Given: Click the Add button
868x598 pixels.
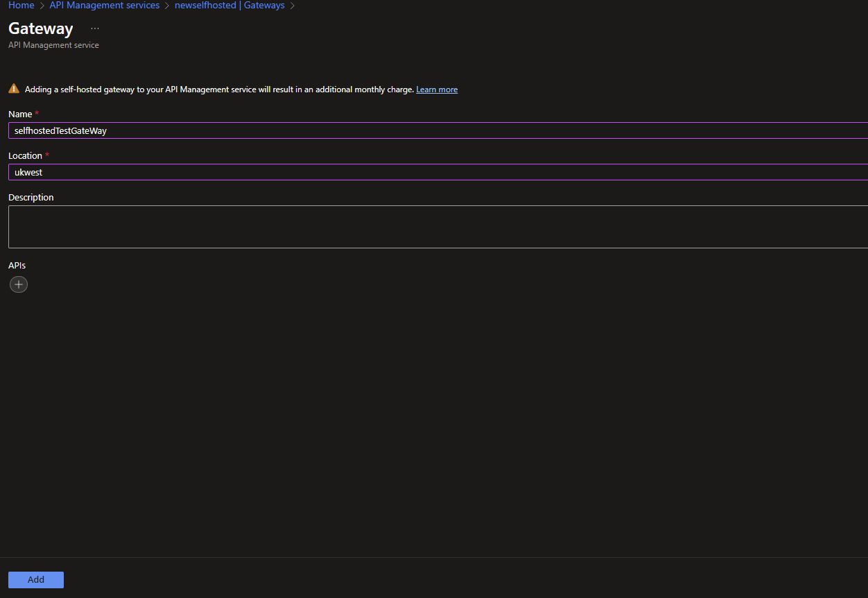Looking at the screenshot, I should click(36, 580).
